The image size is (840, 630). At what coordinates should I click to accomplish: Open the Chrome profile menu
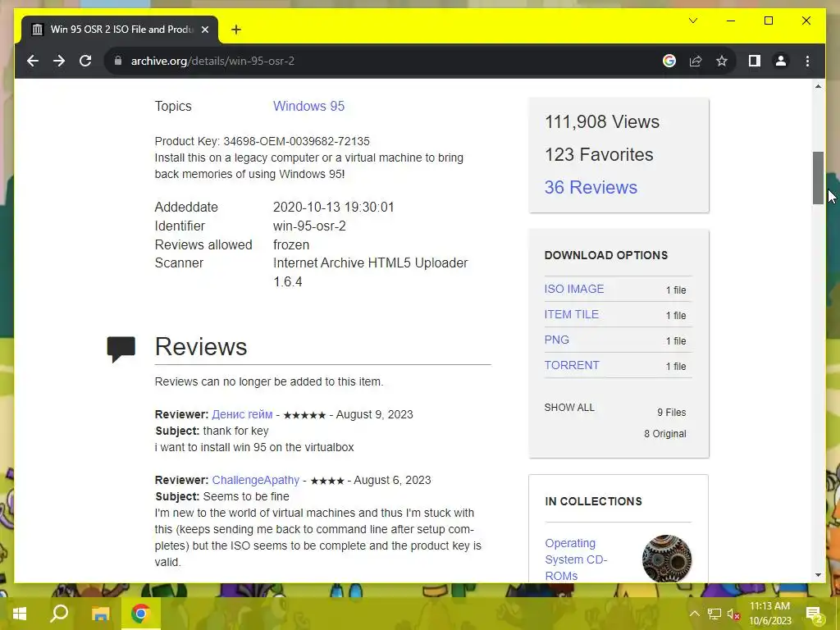click(781, 61)
